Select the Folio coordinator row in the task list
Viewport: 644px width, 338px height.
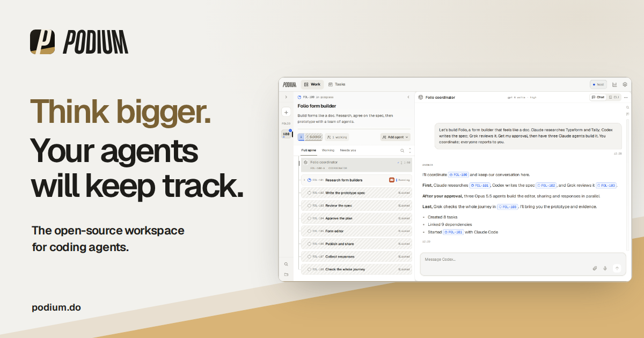[x=356, y=165]
